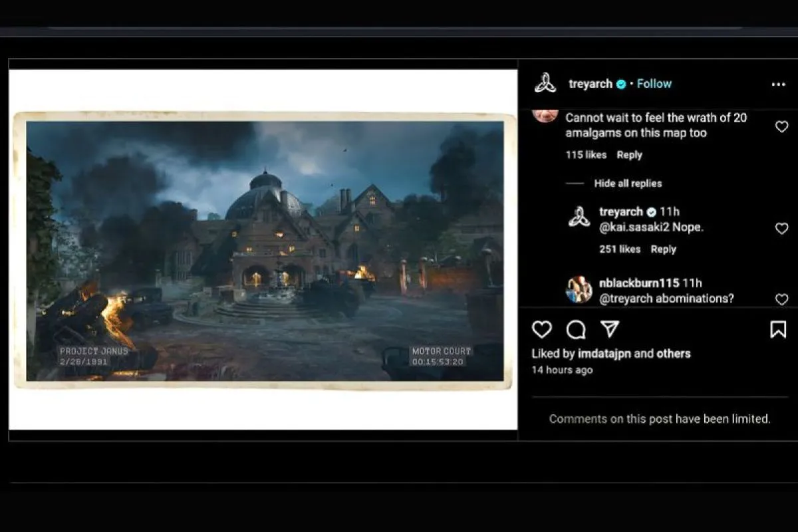View the 115 likes on the comment
Image resolution: width=798 pixels, height=532 pixels.
click(x=586, y=155)
